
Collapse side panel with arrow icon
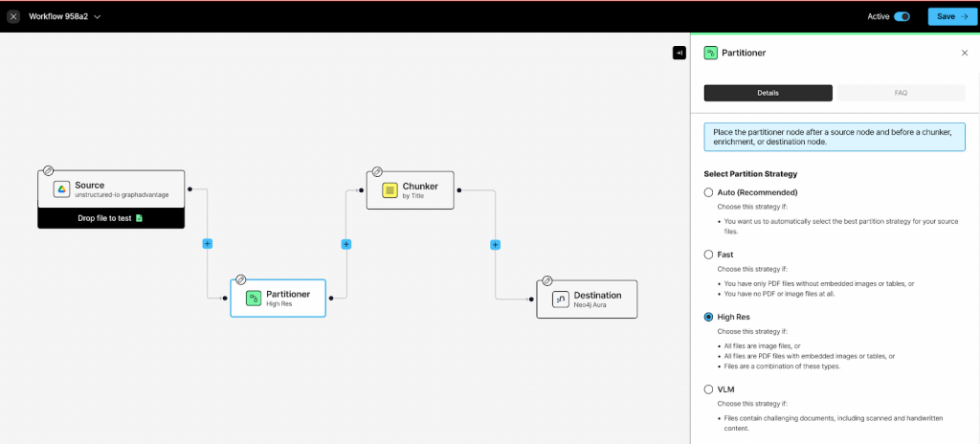(679, 54)
